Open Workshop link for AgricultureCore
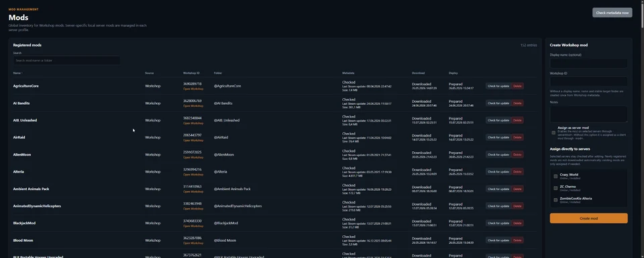 click(x=193, y=89)
